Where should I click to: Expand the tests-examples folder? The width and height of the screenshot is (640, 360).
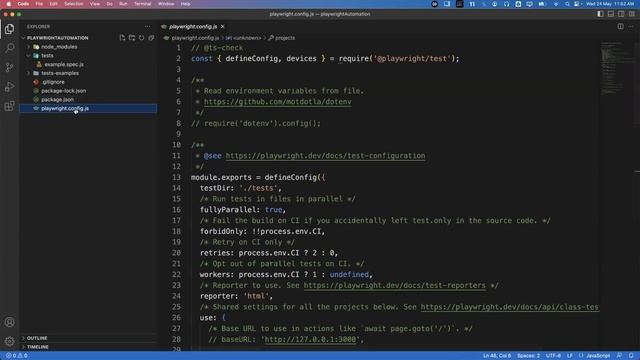click(x=60, y=73)
